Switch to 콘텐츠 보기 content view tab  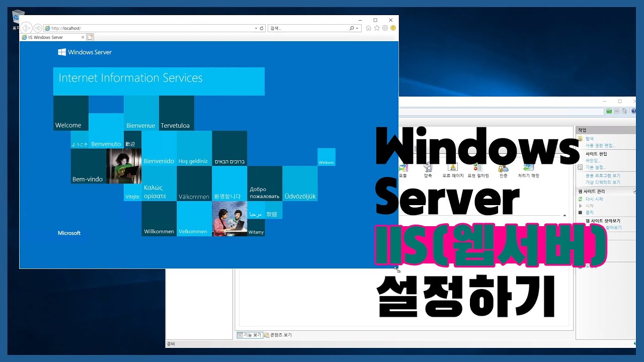278,335
